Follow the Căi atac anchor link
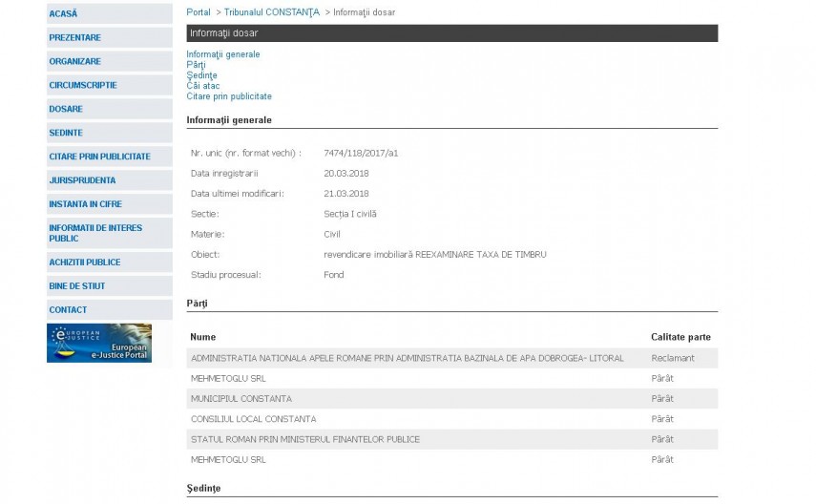Screen dimensions: 816x504 (202, 86)
